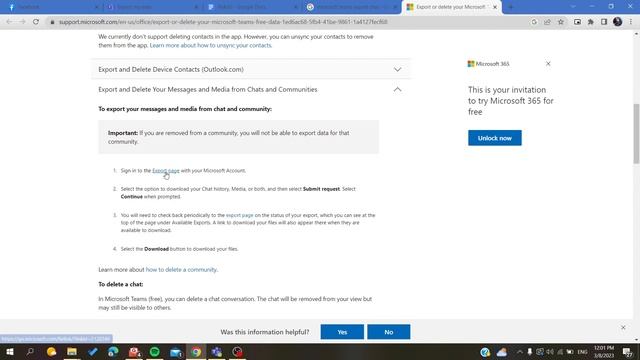Screen dimensions: 640x360
Task: Open Chrome three-dot menu
Action: 631,22
